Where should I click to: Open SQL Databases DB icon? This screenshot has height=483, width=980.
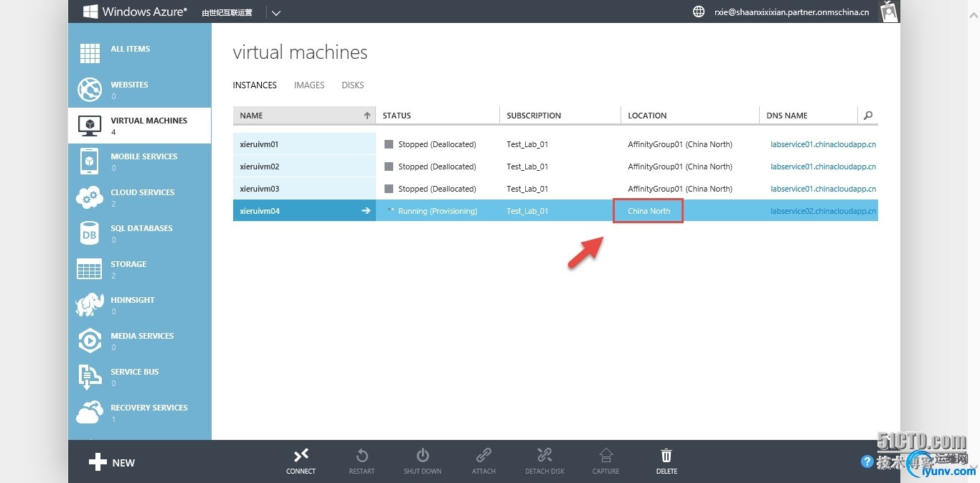[x=90, y=233]
